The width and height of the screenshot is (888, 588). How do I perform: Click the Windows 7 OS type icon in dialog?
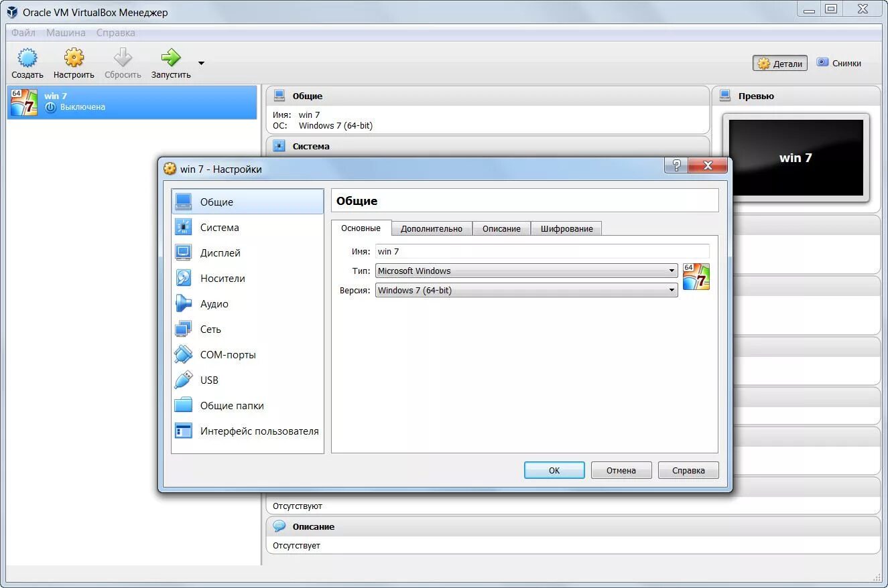[696, 277]
